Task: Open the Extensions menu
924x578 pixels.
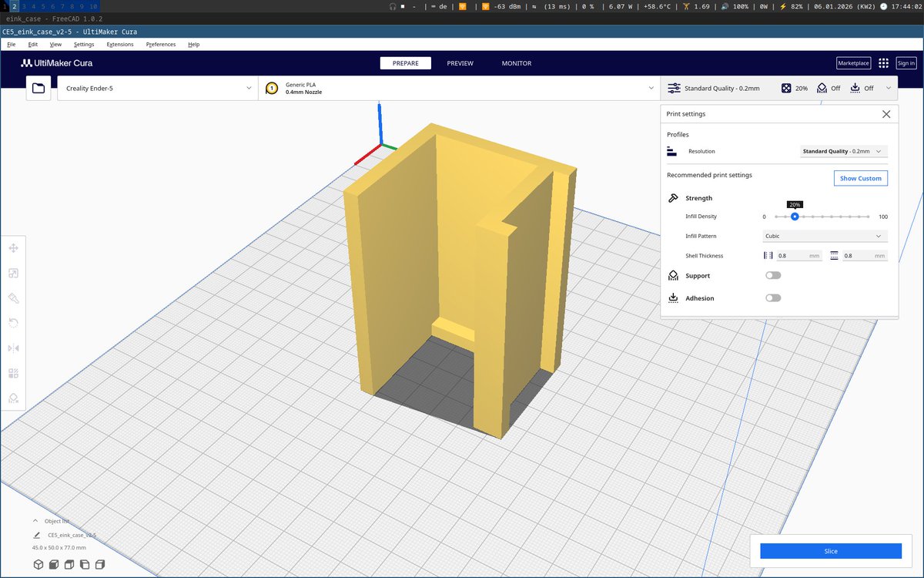Action: click(120, 45)
